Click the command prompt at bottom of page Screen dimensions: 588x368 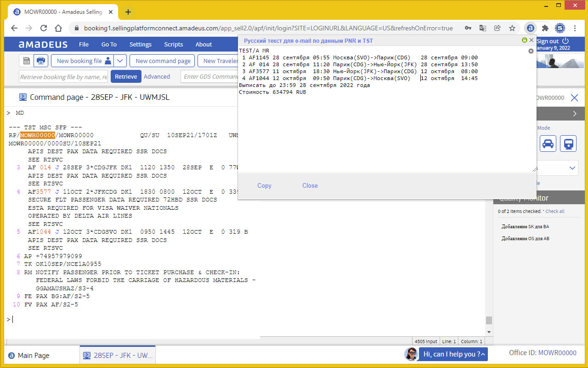click(10, 319)
